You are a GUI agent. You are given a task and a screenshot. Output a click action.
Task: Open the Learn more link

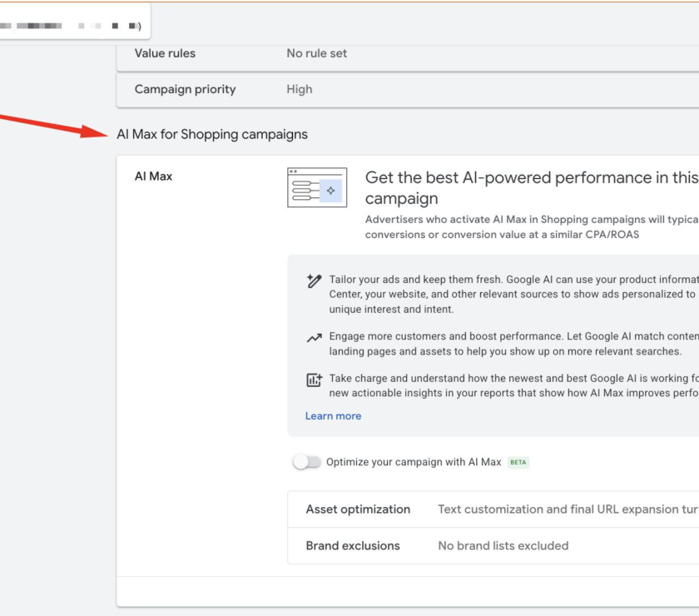[x=333, y=415]
